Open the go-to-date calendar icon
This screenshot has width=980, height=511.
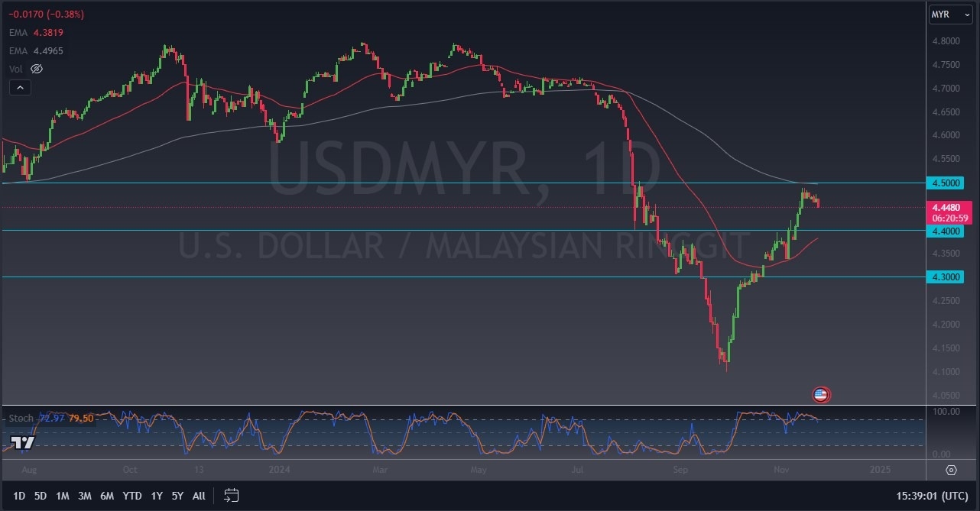(232, 496)
